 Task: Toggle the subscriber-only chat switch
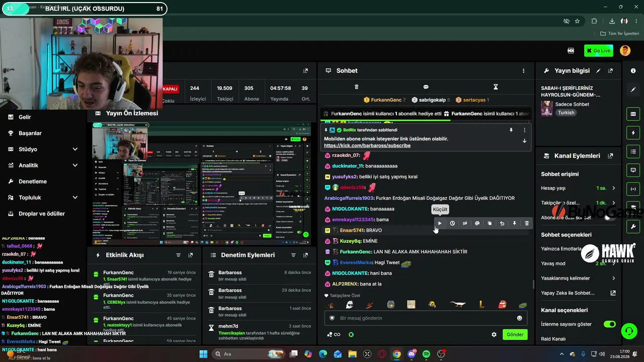pyautogui.click(x=609, y=217)
